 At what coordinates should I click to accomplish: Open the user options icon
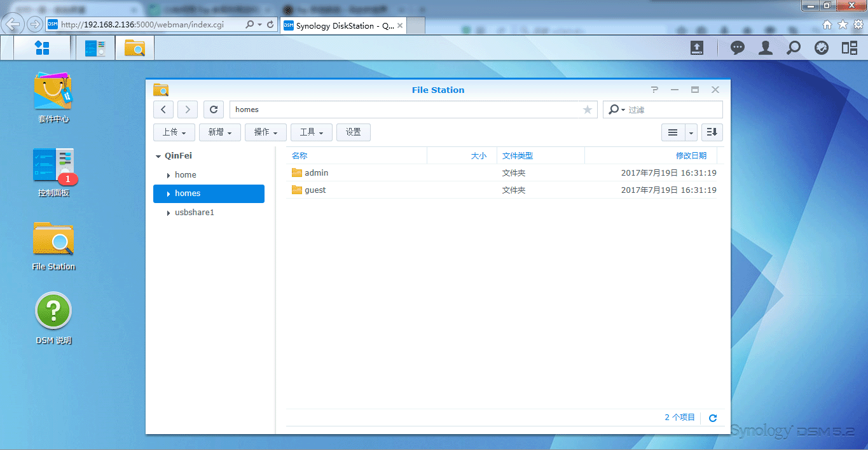coord(766,48)
